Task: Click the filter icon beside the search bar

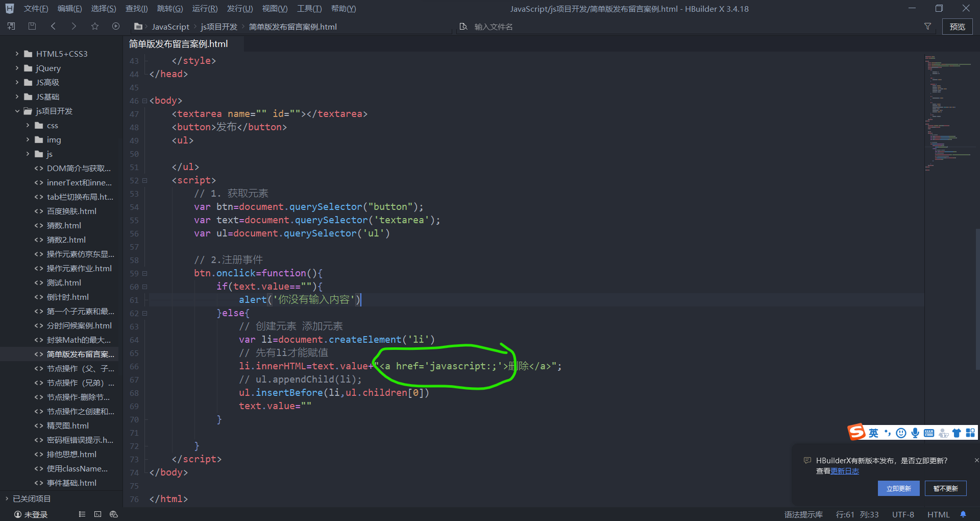Action: point(927,26)
